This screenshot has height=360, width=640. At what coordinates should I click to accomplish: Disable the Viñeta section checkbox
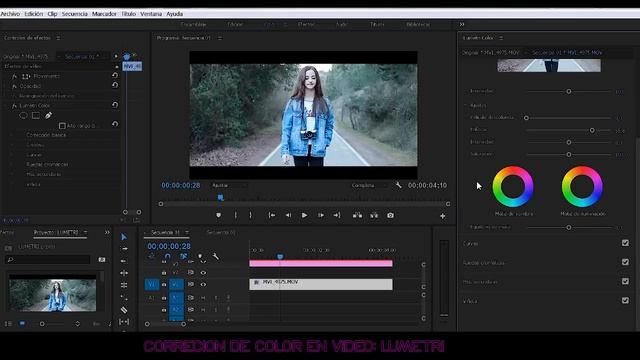tap(625, 300)
